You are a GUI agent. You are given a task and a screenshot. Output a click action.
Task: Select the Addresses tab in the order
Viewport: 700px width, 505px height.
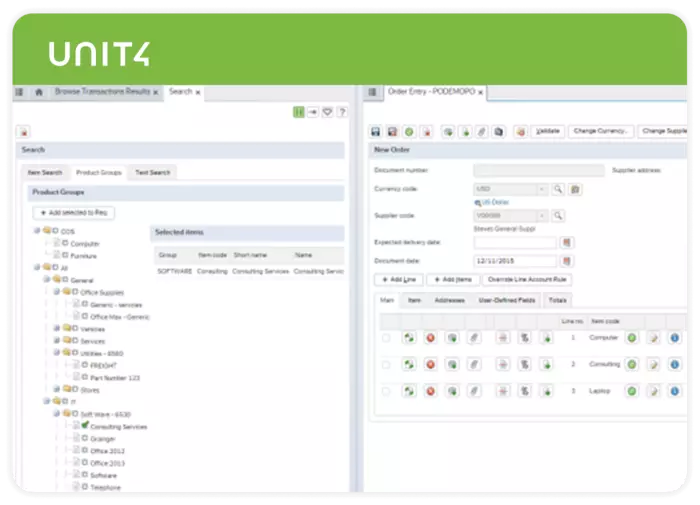(x=450, y=300)
